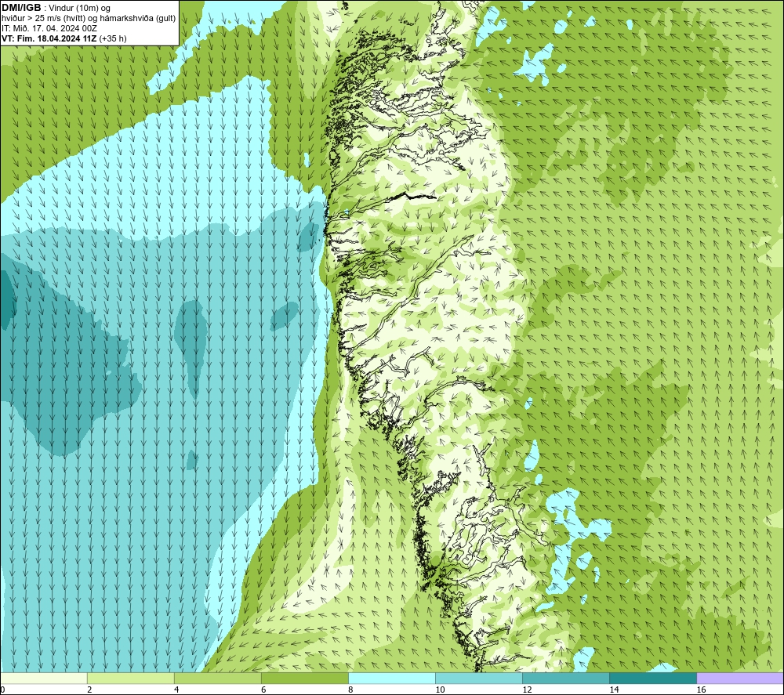Click the 'IT: Mið. 17. 04. 2024 00Z' line
Viewport: 784px width, 695px height.
tap(49, 28)
